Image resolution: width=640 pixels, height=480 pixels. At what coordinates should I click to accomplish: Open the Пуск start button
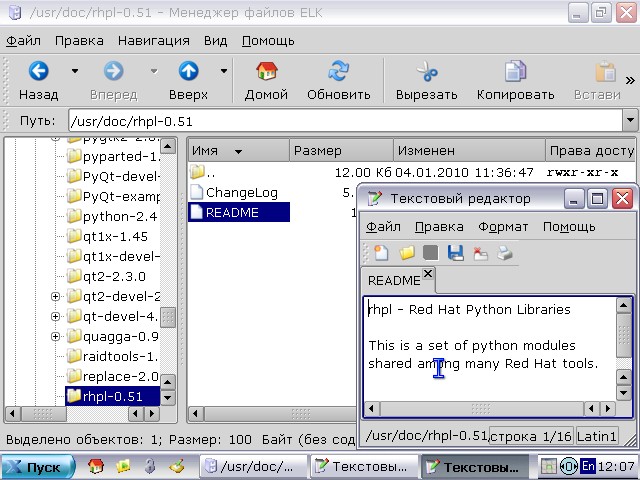[38, 467]
